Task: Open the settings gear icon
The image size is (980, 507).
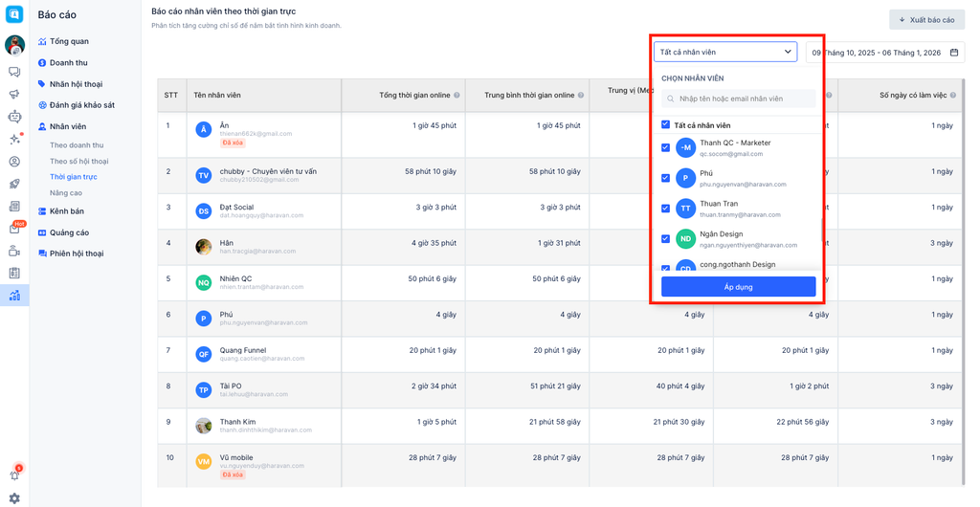Action: coord(14,498)
